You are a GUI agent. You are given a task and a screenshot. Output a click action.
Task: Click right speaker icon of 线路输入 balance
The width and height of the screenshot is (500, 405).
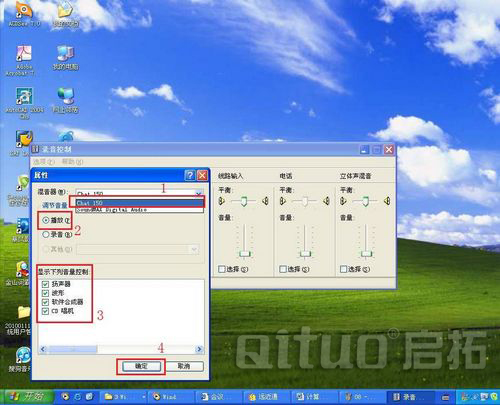point(265,201)
